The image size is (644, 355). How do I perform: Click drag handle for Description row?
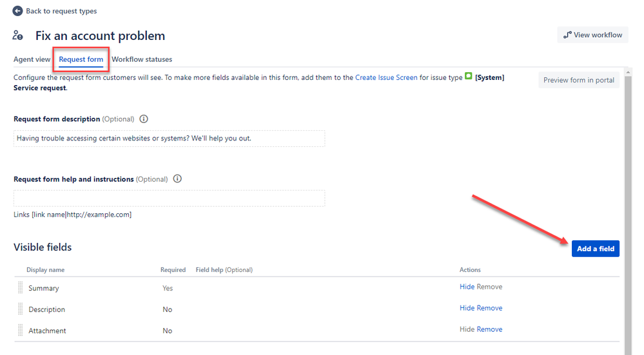pyautogui.click(x=20, y=309)
